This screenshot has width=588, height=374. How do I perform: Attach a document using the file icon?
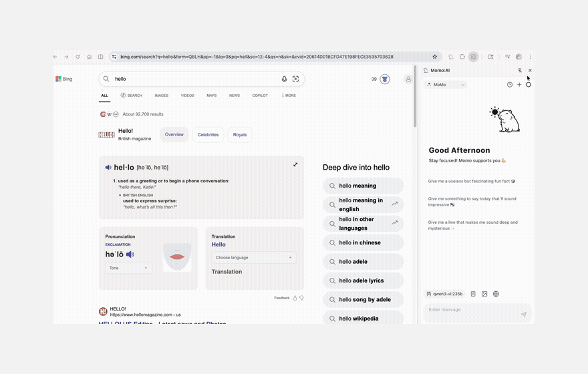473,294
